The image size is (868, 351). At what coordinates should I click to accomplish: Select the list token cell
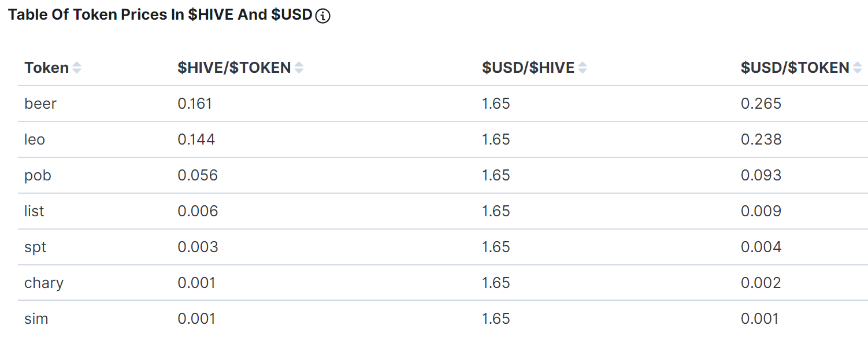point(34,211)
